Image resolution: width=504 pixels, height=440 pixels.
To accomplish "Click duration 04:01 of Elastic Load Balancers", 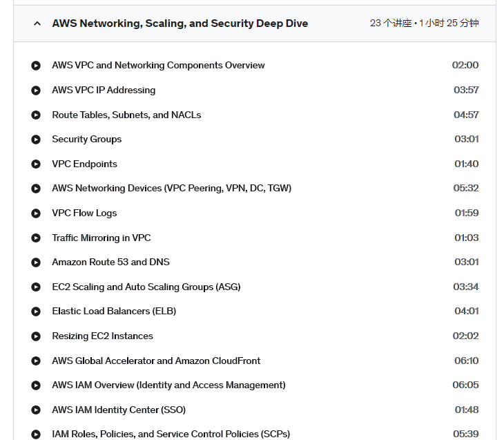I will click(467, 312).
